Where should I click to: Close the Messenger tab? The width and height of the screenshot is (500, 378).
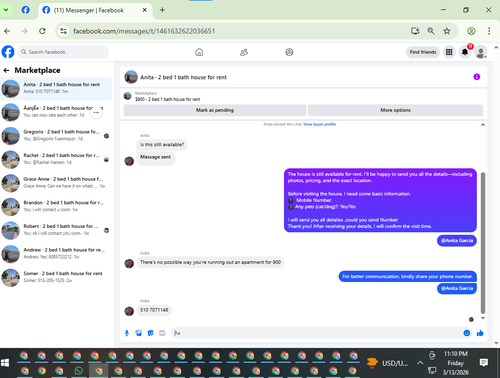point(145,10)
